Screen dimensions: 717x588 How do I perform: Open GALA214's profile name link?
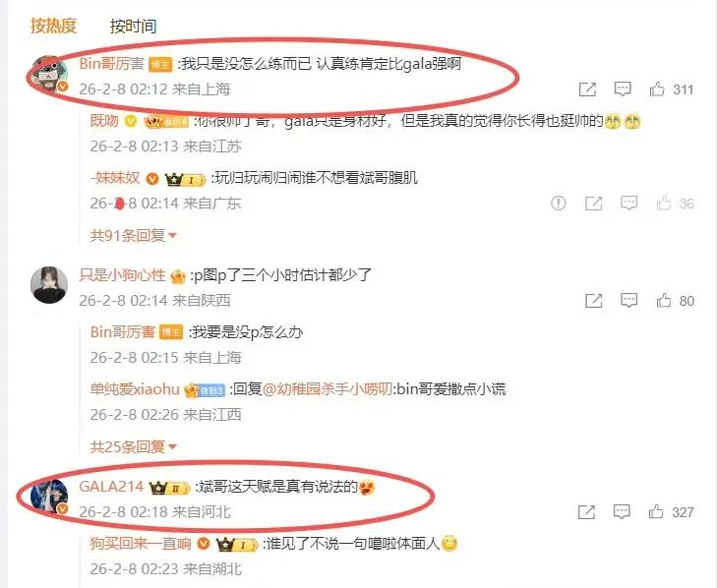tap(111, 486)
